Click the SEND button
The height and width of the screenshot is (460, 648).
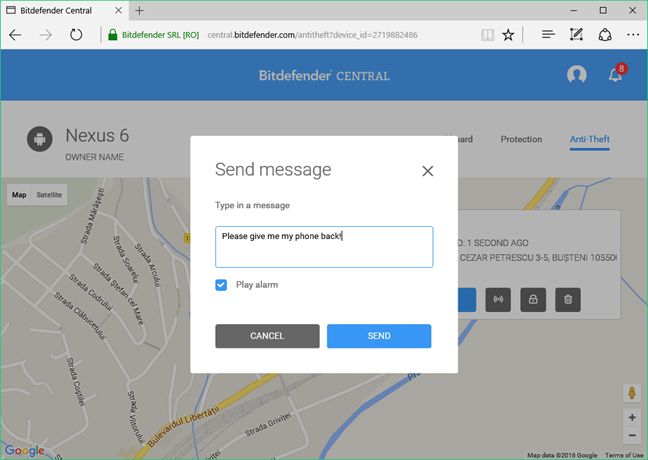click(379, 336)
